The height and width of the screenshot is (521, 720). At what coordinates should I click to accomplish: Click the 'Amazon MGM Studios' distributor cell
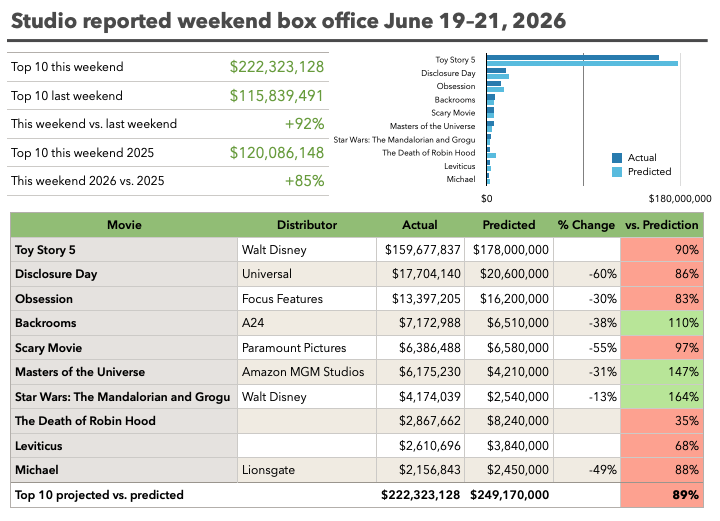point(307,372)
